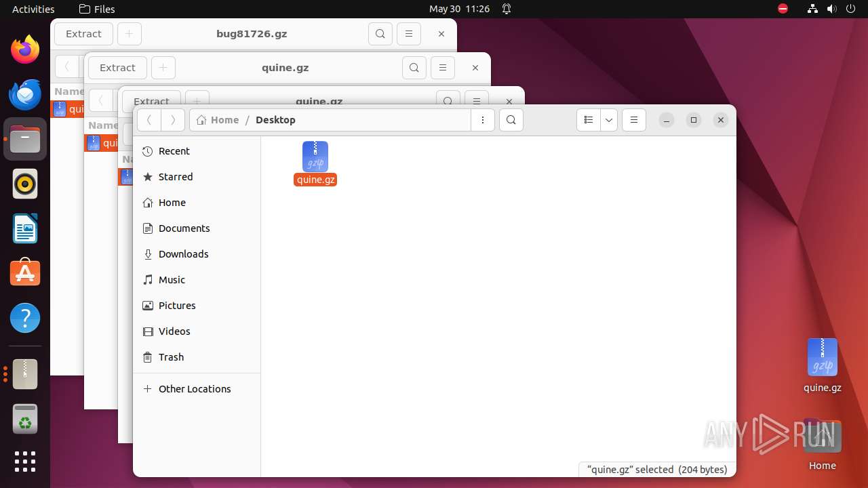Image resolution: width=868 pixels, height=488 pixels.
Task: Open Recent in Files sidebar
Action: click(197, 151)
